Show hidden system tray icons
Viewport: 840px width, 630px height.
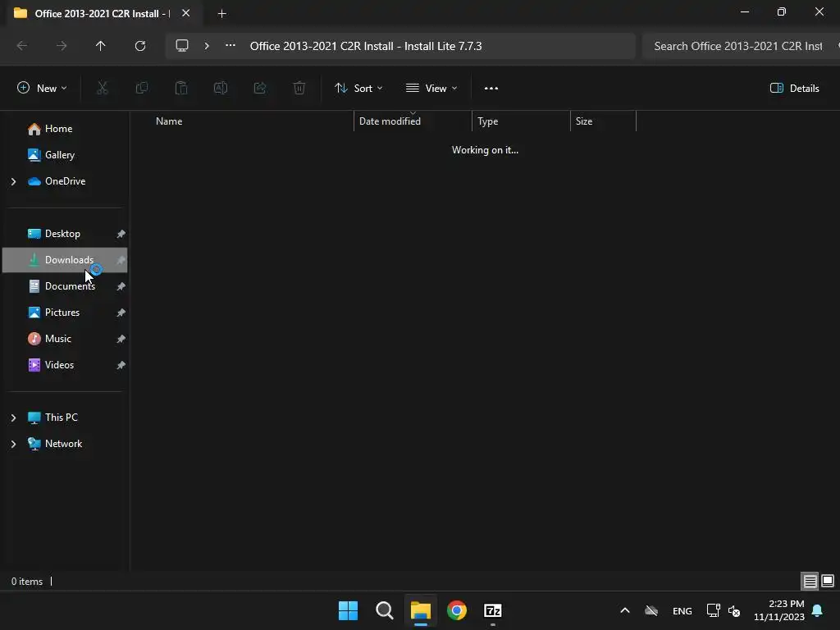tap(624, 610)
